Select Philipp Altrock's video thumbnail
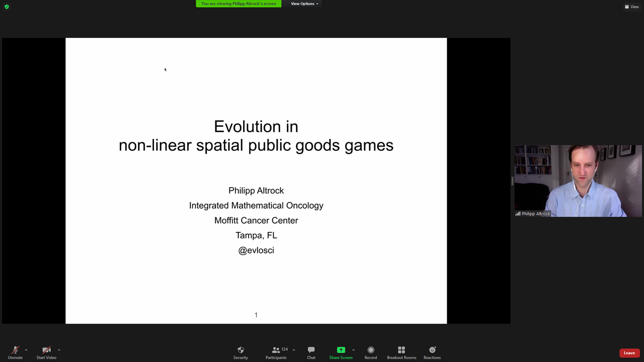Screen dimensions: 644x362 point(578,181)
